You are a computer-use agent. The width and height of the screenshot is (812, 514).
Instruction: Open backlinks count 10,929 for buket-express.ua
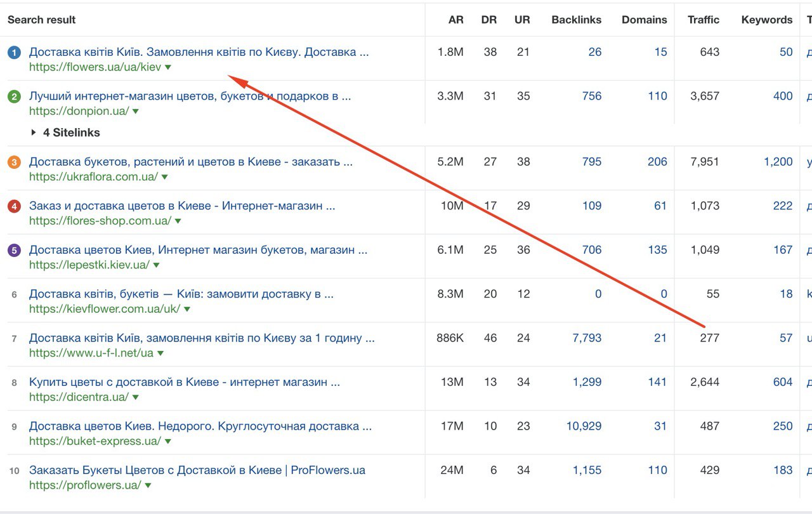point(584,426)
